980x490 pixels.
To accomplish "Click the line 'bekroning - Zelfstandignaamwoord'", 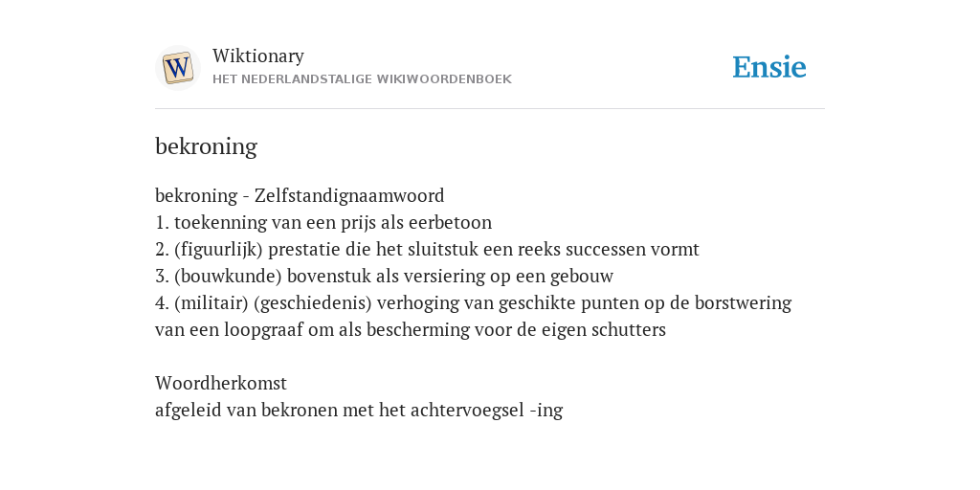I will coord(300,195).
